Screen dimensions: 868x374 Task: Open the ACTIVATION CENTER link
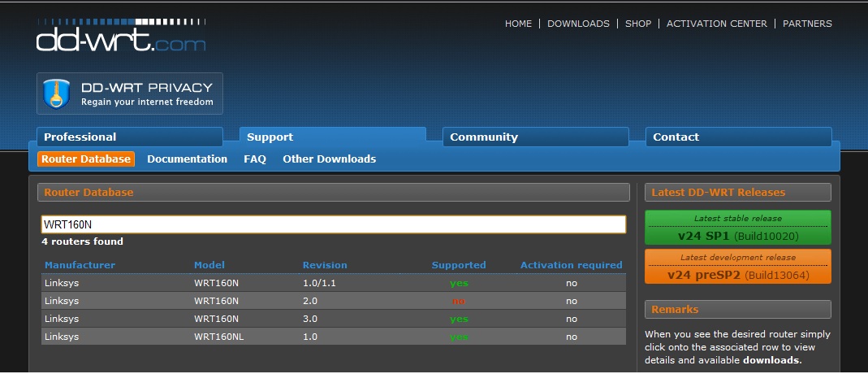point(717,24)
